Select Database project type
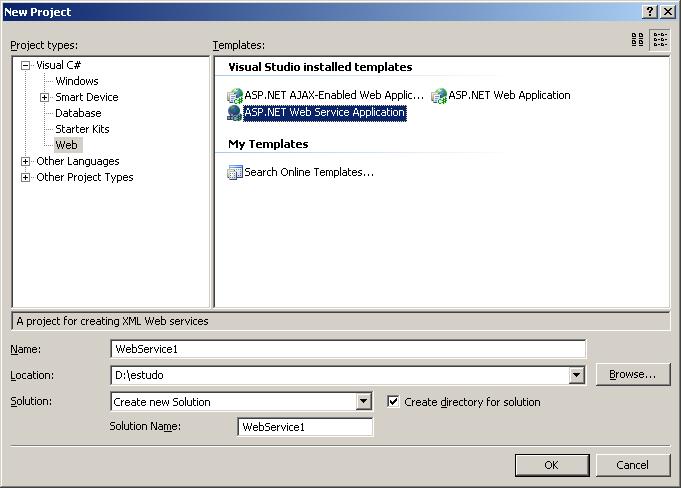 click(78, 113)
